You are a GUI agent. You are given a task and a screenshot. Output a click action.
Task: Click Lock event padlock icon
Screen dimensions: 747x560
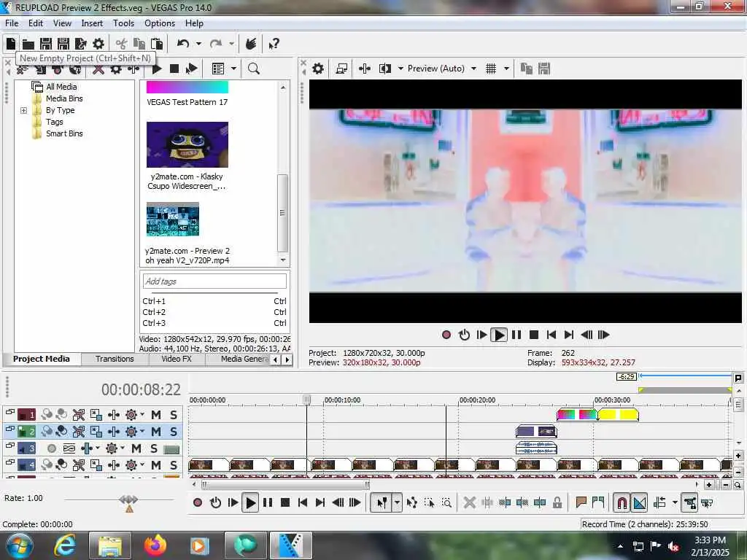(x=557, y=503)
